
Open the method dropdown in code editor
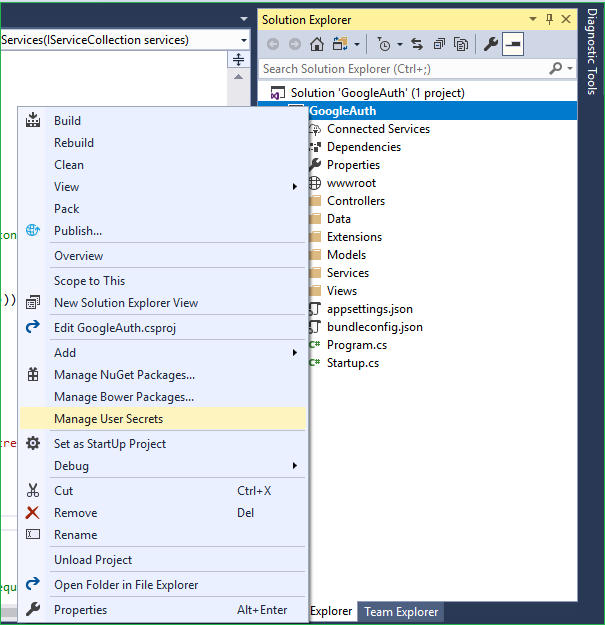(x=243, y=40)
